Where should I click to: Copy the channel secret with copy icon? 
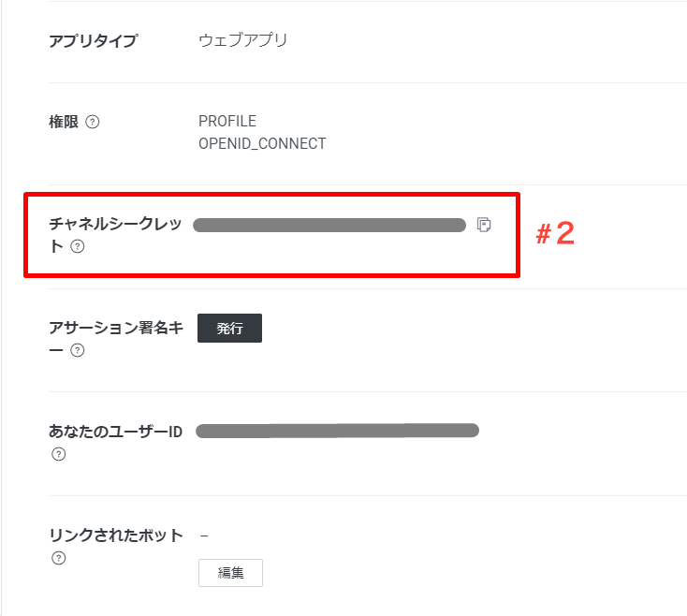point(484,225)
